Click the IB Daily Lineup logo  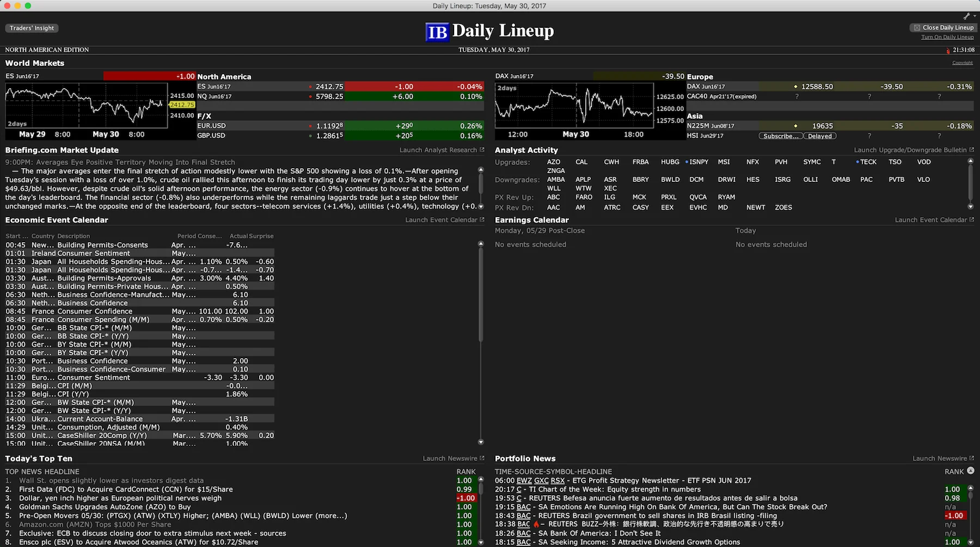click(489, 31)
